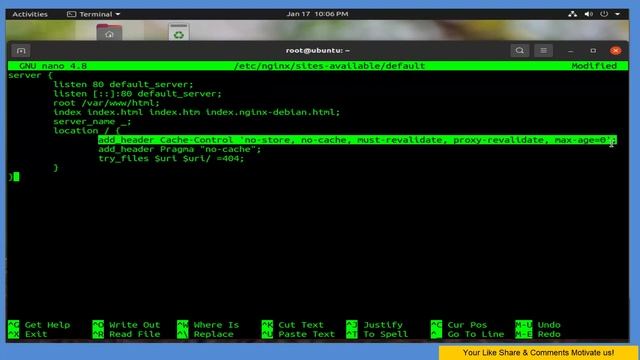Viewport: 640px width, 360px height.
Task: Open the Terminal app menu dropdown
Action: pyautogui.click(x=94, y=14)
